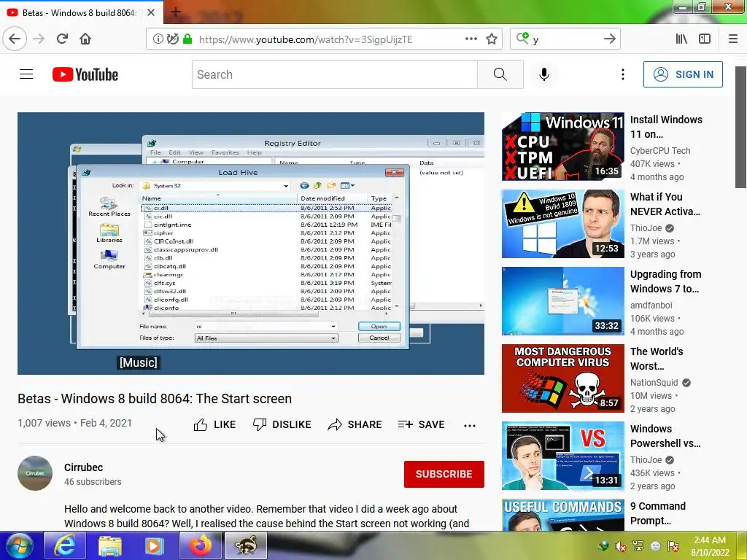Screen dimensions: 747x560
Task: Click the YouTube Search input field
Action: click(x=334, y=74)
